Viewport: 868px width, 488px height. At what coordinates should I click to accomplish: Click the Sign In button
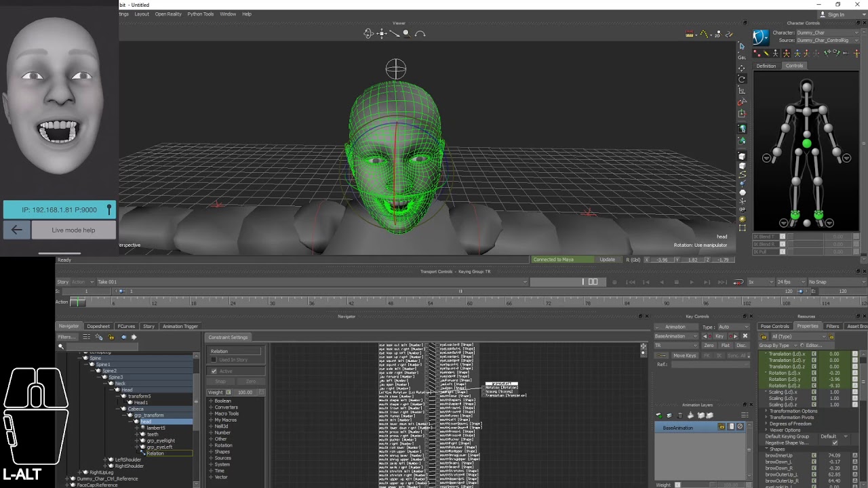(x=832, y=14)
